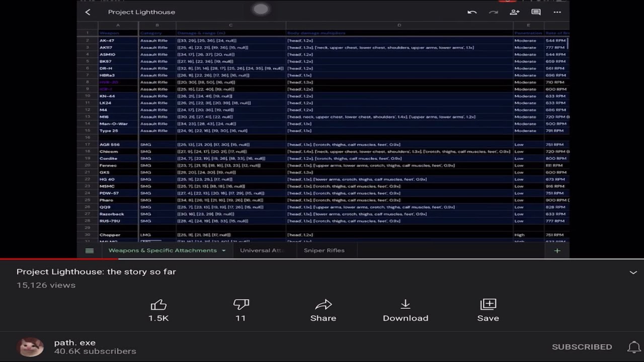Select the Pharo weapon cell
644x362 pixels.
[118, 200]
